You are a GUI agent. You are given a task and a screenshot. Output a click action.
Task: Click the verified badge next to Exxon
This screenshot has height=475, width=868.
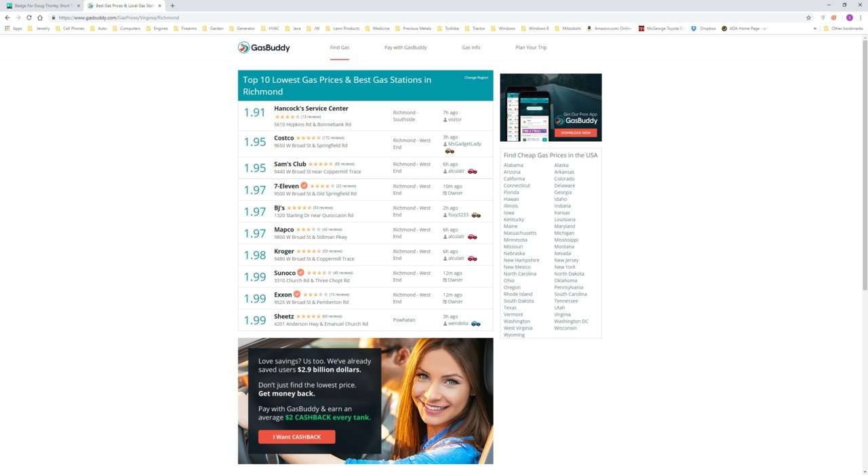(x=296, y=294)
